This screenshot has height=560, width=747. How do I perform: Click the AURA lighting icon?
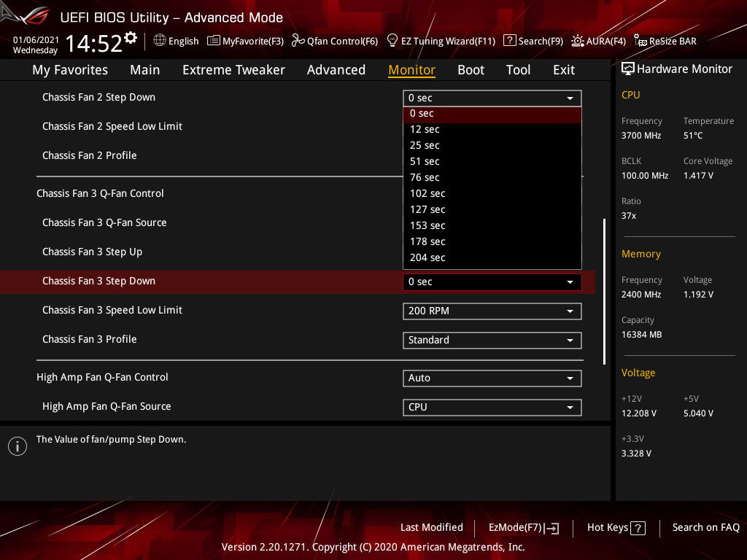point(578,41)
